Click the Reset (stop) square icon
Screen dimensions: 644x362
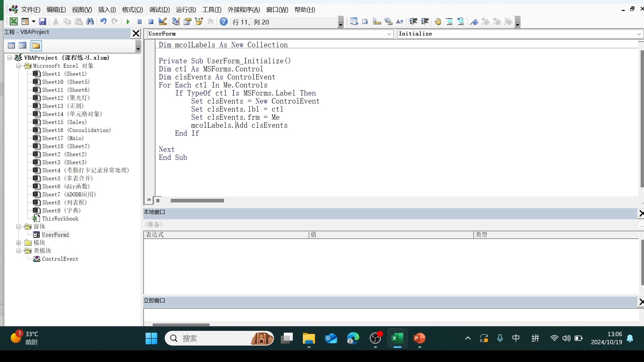(151, 22)
